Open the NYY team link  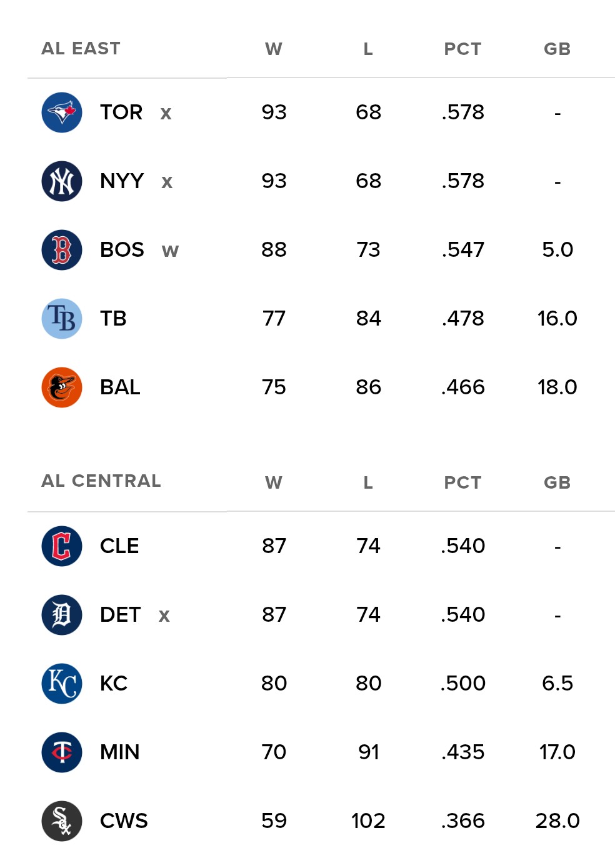(122, 181)
